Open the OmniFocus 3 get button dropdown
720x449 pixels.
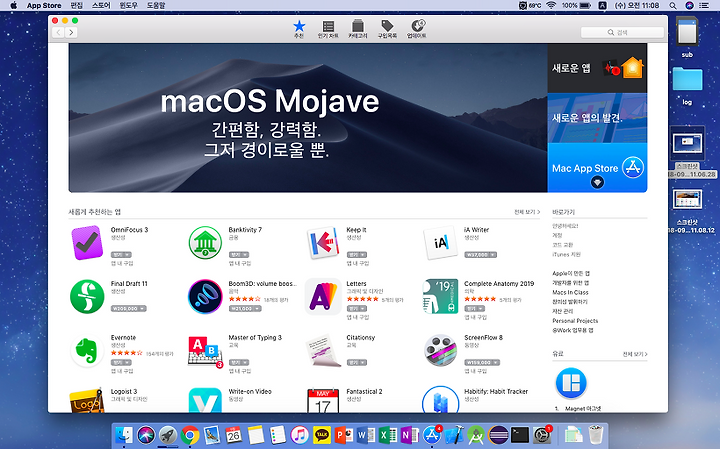point(121,254)
